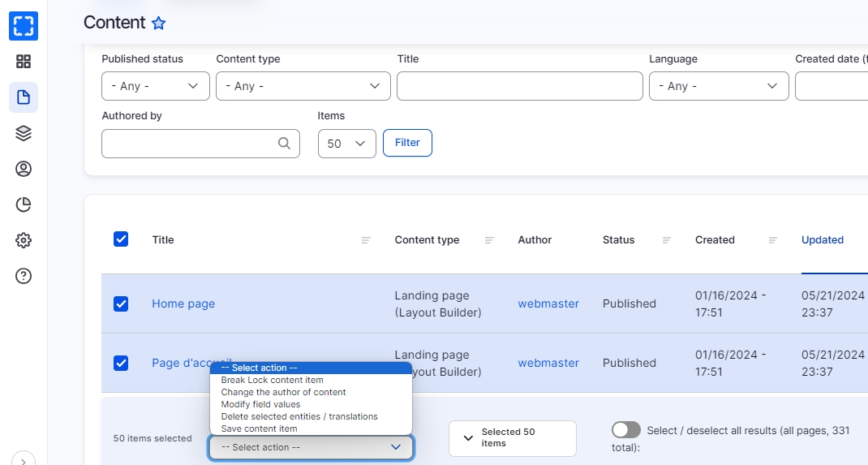Open the Structure layers icon in sidebar
This screenshot has height=465, width=868.
[24, 133]
